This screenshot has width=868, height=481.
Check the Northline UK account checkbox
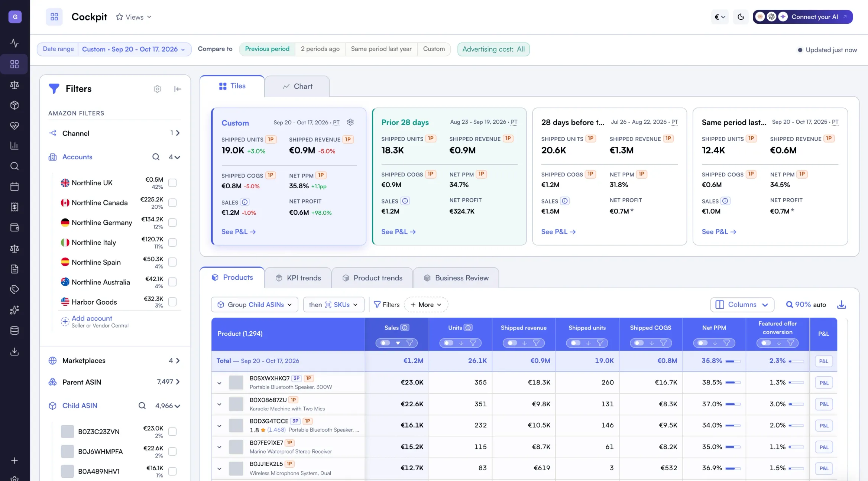tap(172, 183)
